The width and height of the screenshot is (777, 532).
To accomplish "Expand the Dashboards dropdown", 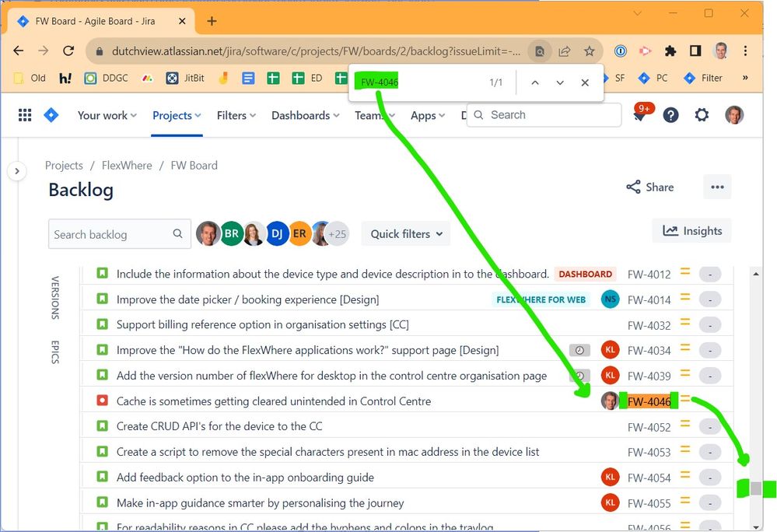I will tap(305, 115).
